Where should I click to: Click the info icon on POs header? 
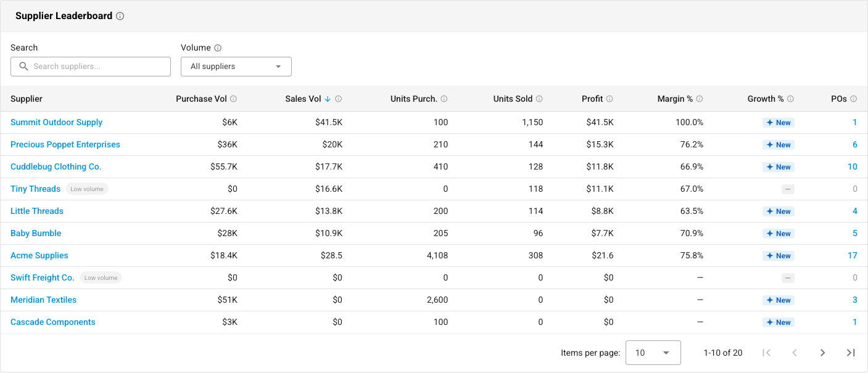[853, 99]
